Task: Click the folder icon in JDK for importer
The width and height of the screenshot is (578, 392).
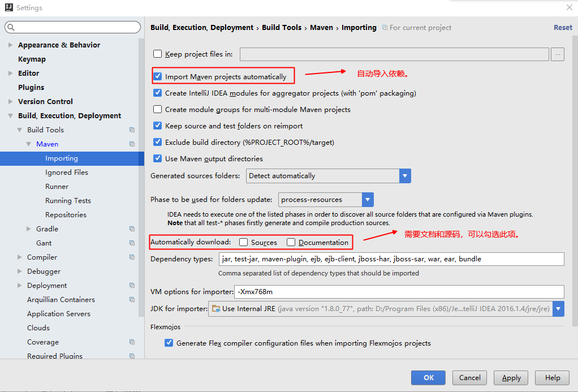Action: tap(216, 309)
